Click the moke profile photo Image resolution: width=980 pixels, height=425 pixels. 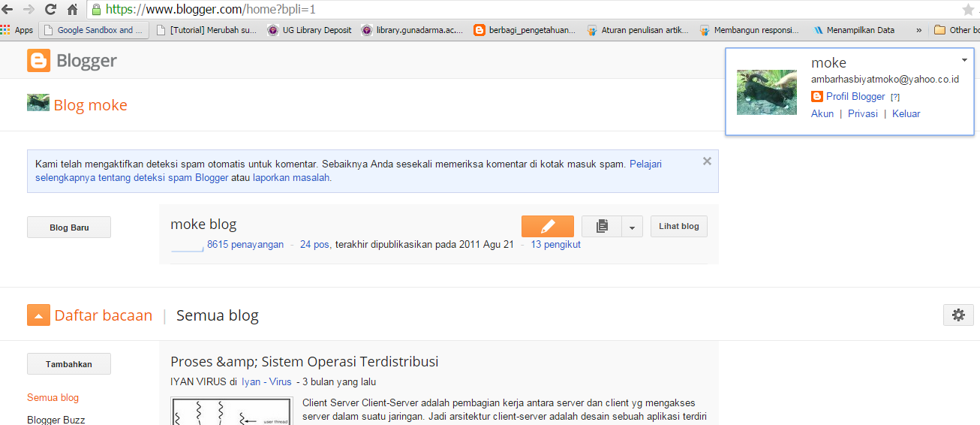coord(767,92)
